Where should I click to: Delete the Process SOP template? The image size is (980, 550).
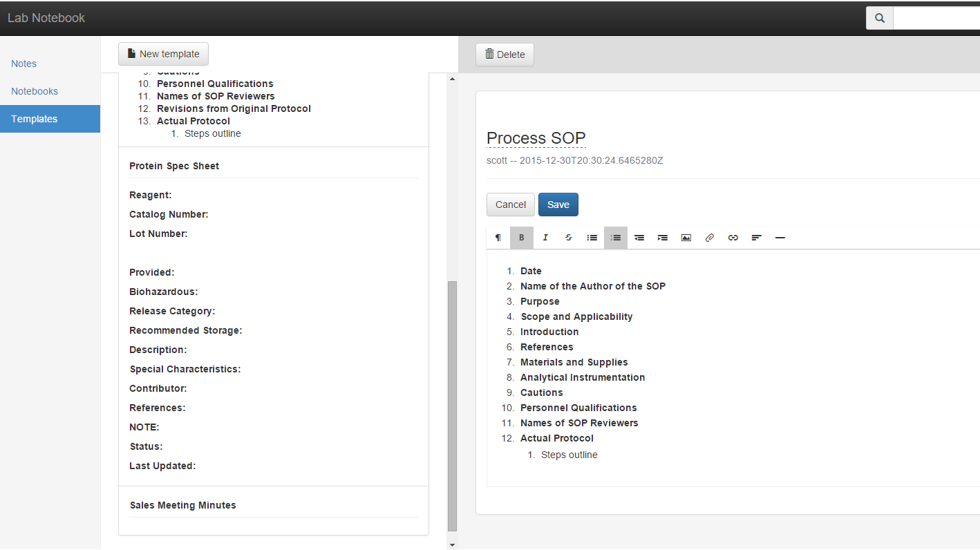(x=505, y=54)
